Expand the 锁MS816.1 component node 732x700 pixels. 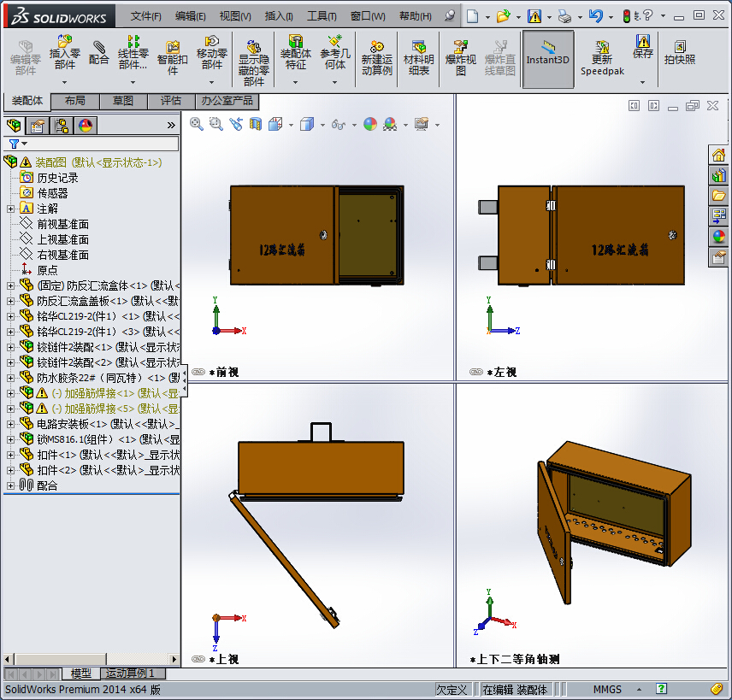[11, 439]
